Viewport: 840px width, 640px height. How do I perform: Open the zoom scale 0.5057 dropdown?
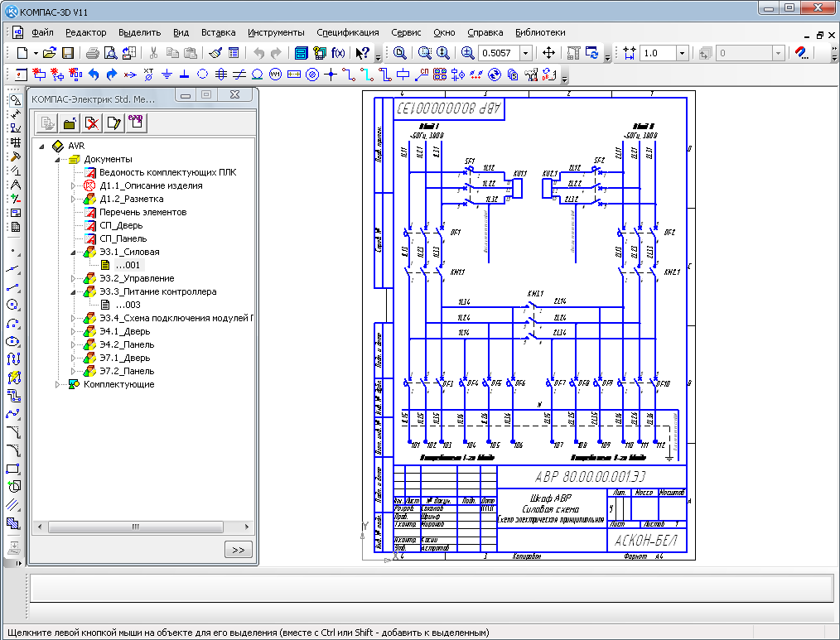(525, 53)
